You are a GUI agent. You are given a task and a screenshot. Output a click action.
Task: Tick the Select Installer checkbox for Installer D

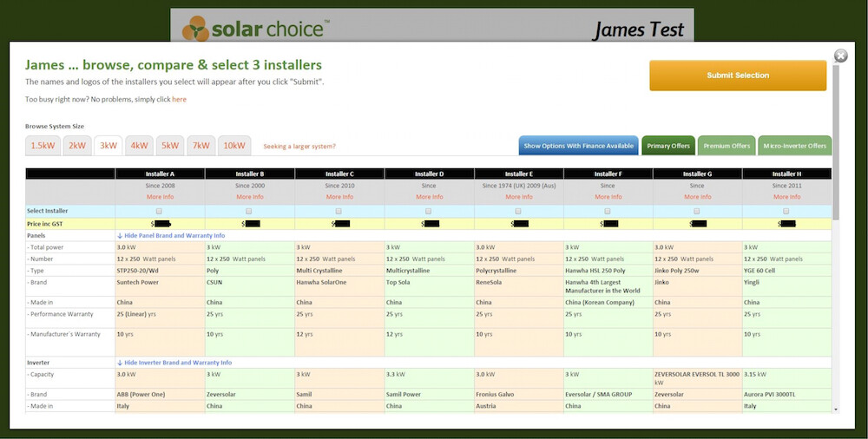click(x=429, y=211)
